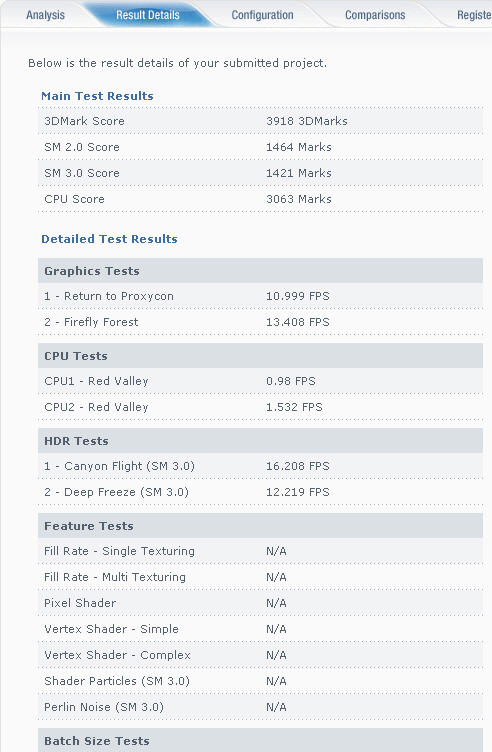The height and width of the screenshot is (752, 492).
Task: Go to the Register tab
Action: tap(474, 15)
